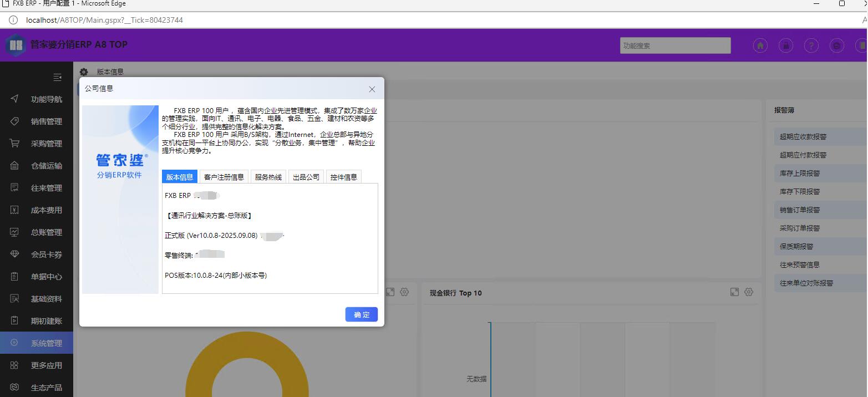
Task: Click the 仓储运输 warehouse icon
Action: click(15, 166)
